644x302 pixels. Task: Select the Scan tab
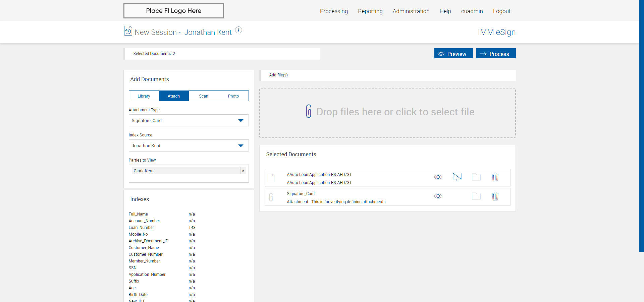pyautogui.click(x=204, y=96)
